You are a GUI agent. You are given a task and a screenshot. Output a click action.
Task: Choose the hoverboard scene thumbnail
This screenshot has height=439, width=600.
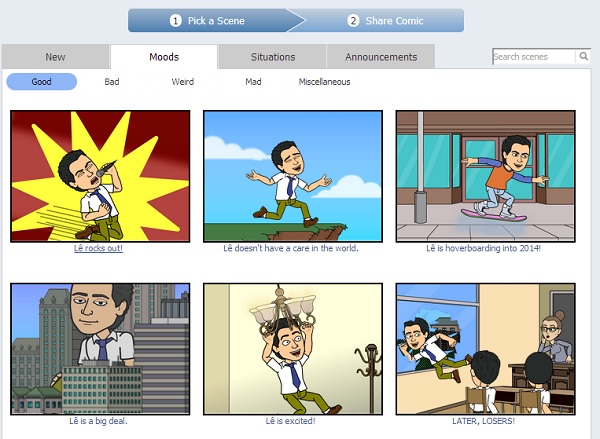click(486, 176)
